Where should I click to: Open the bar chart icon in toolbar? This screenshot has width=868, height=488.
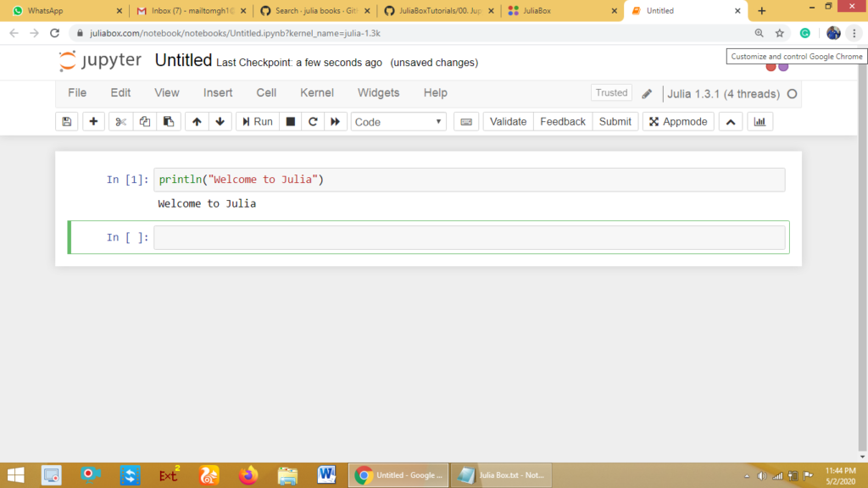759,122
